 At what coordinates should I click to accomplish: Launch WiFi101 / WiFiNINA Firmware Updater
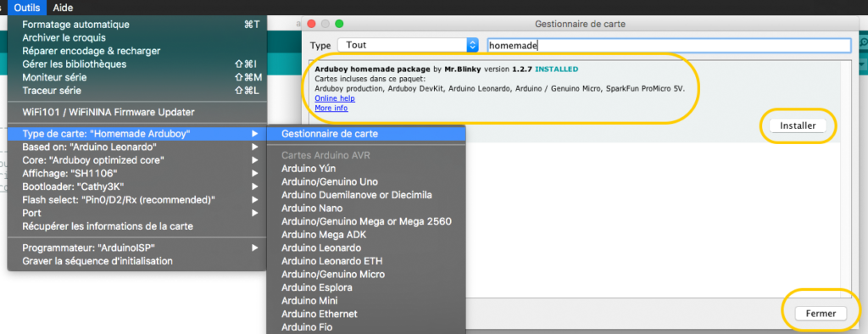(136, 112)
